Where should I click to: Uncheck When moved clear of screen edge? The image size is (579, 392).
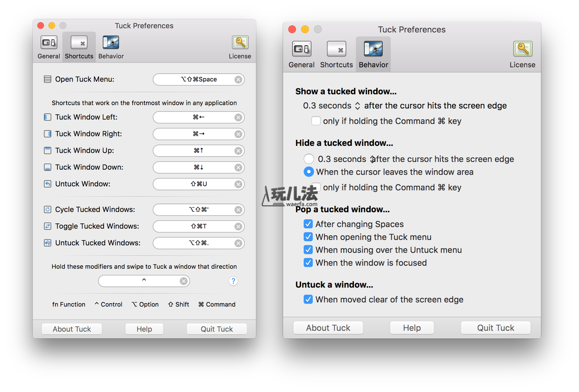click(x=308, y=299)
